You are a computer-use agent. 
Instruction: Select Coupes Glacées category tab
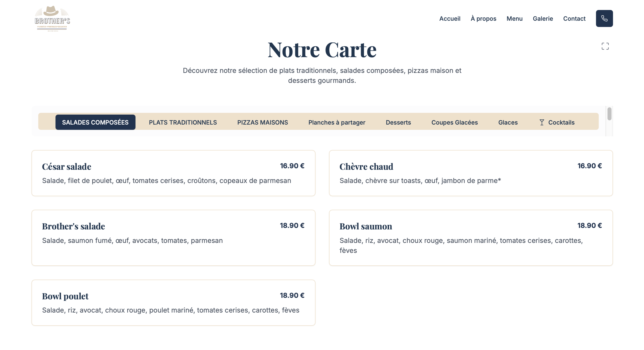(454, 122)
